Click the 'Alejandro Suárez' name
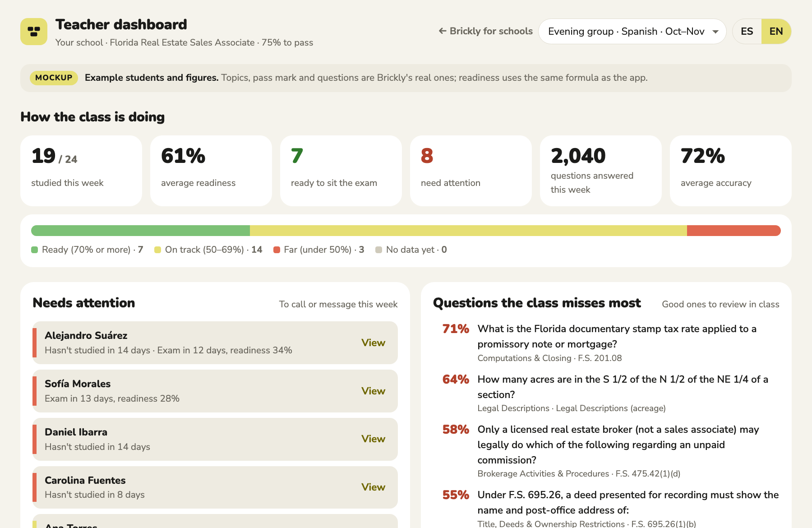Screen dimensions: 812x528 [86, 336]
